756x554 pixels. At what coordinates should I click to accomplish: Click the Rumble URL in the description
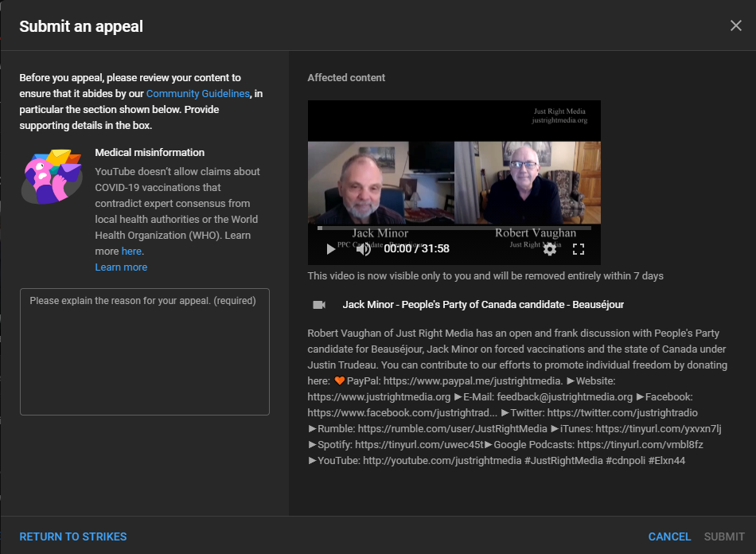click(x=452, y=429)
